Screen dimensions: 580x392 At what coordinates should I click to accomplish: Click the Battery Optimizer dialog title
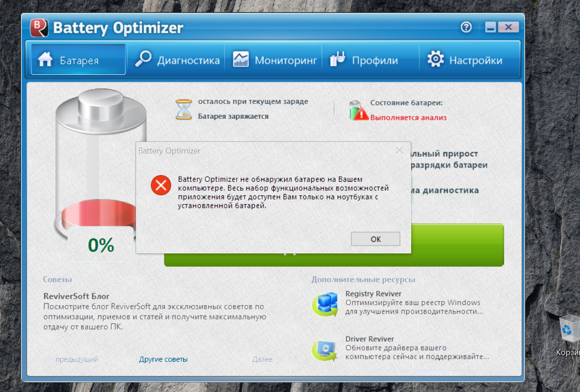coord(169,151)
